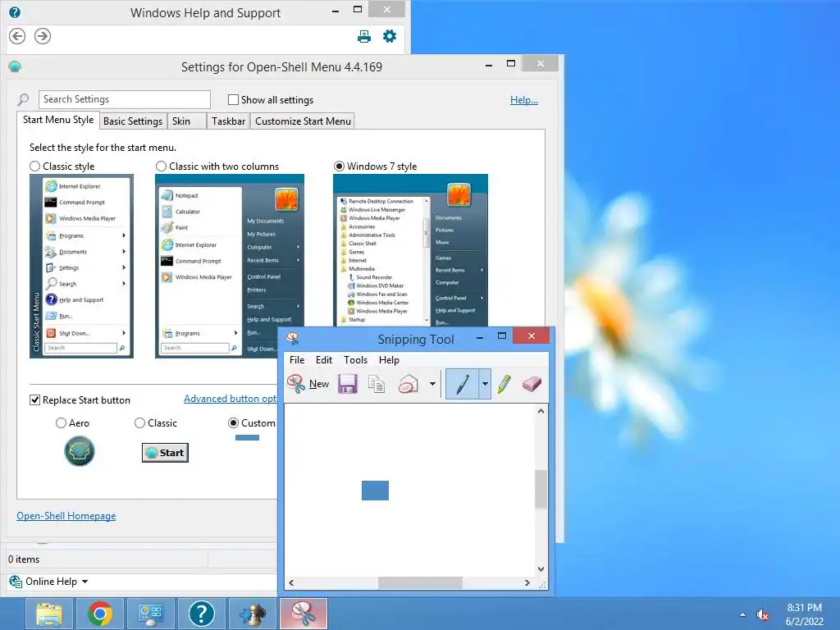Select the Windows 7 style radio button
The height and width of the screenshot is (630, 840).
tap(339, 167)
